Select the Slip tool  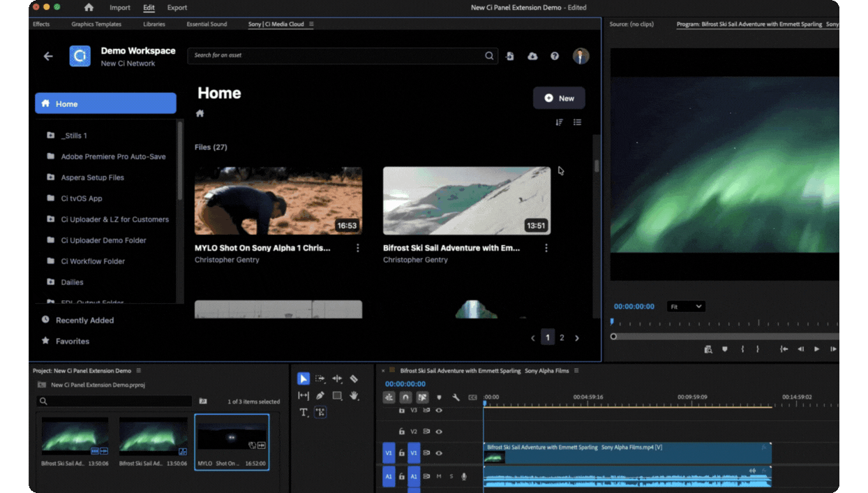pyautogui.click(x=304, y=395)
